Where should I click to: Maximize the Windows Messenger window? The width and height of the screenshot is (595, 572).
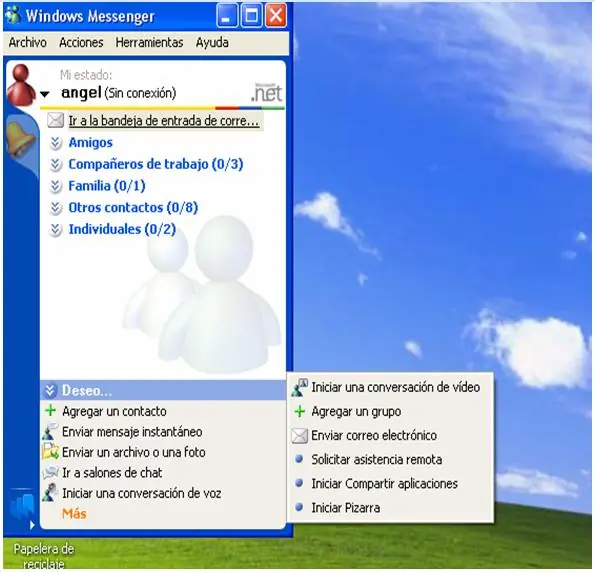coord(251,16)
